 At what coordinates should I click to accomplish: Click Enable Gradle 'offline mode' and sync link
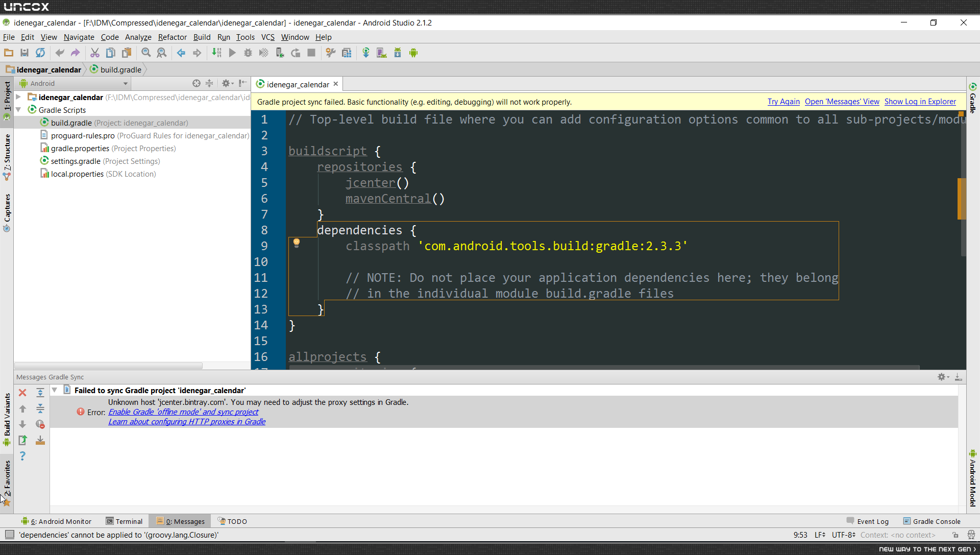(183, 412)
